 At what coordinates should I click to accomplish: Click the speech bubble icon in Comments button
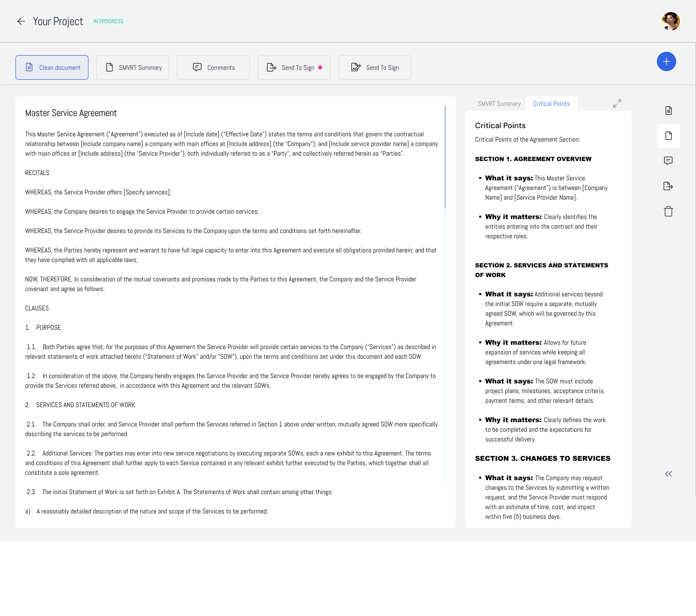[197, 67]
